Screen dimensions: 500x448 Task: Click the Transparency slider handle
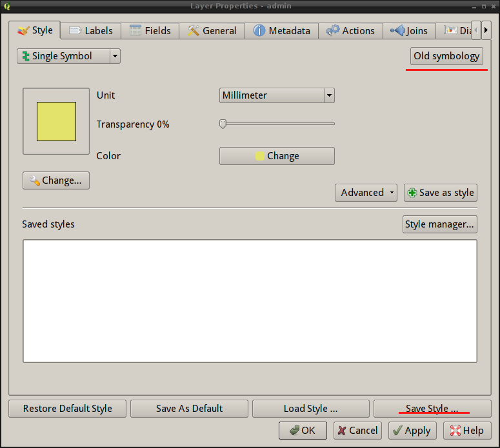[223, 124]
